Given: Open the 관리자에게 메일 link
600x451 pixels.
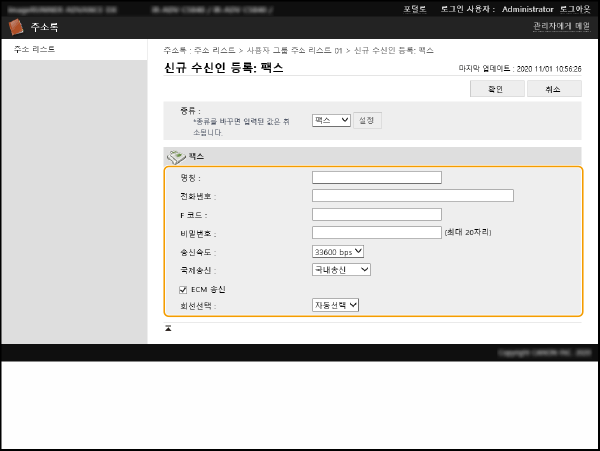Looking at the screenshot, I should pyautogui.click(x=560, y=26).
